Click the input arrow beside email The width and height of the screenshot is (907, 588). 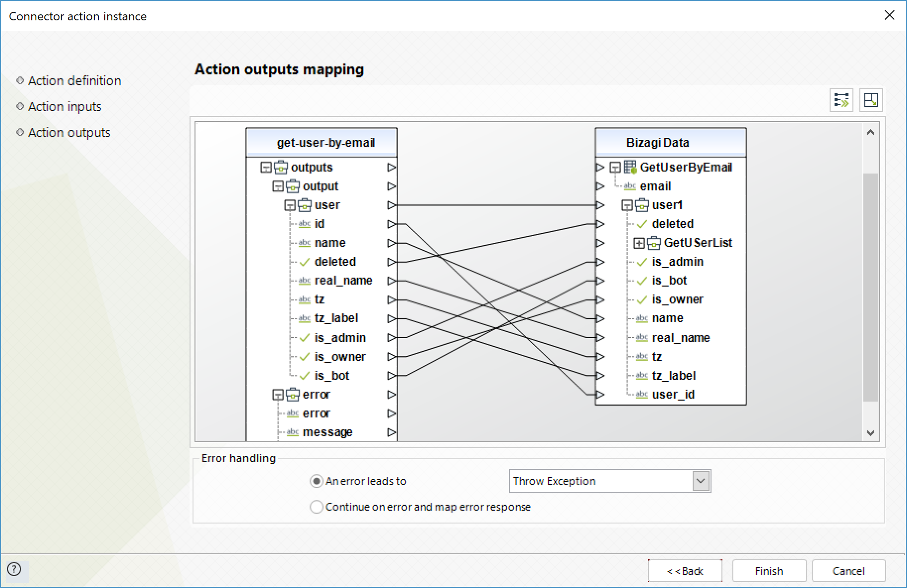click(x=600, y=186)
